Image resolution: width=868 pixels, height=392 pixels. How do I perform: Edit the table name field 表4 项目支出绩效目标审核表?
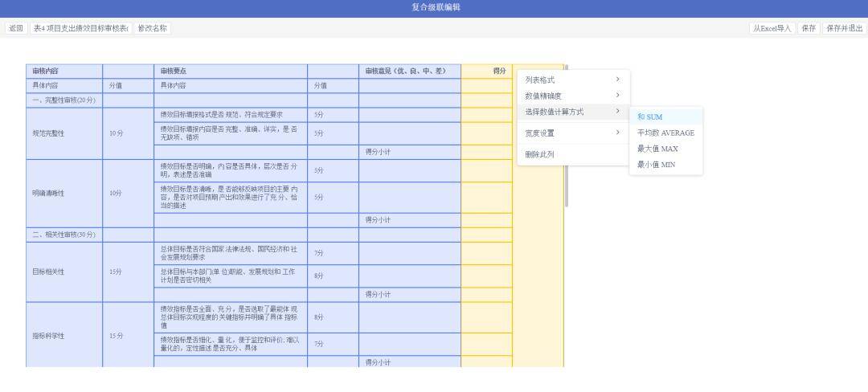pyautogui.click(x=80, y=28)
